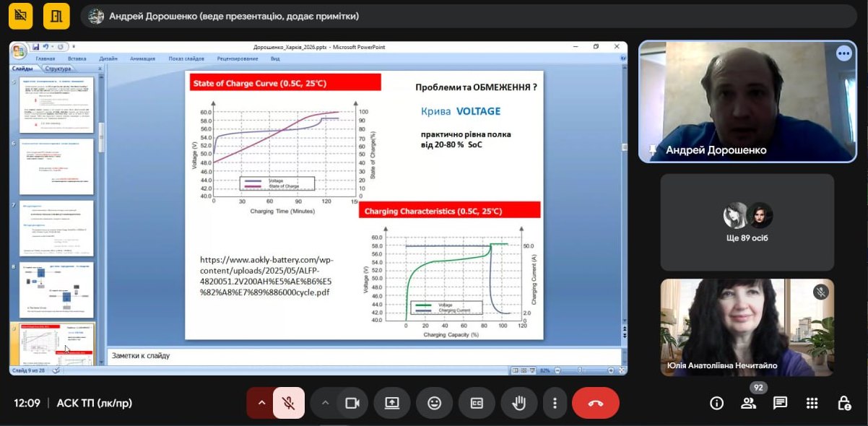Switch to the Структура pane tab
Viewport: 868px width, 426px height.
coord(58,69)
